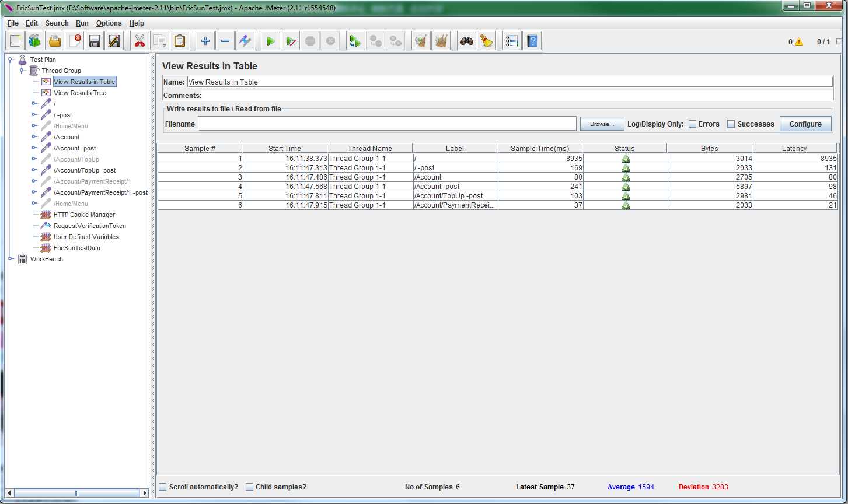Viewport: 848px width, 504px height.
Task: Toggle Child samples checkbox
Action: 249,487
